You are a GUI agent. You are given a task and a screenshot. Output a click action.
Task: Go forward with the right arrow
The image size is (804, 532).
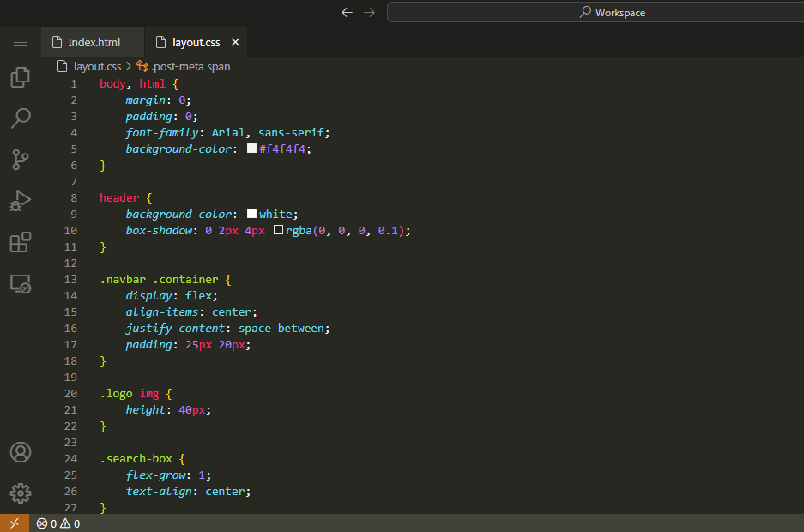click(370, 12)
